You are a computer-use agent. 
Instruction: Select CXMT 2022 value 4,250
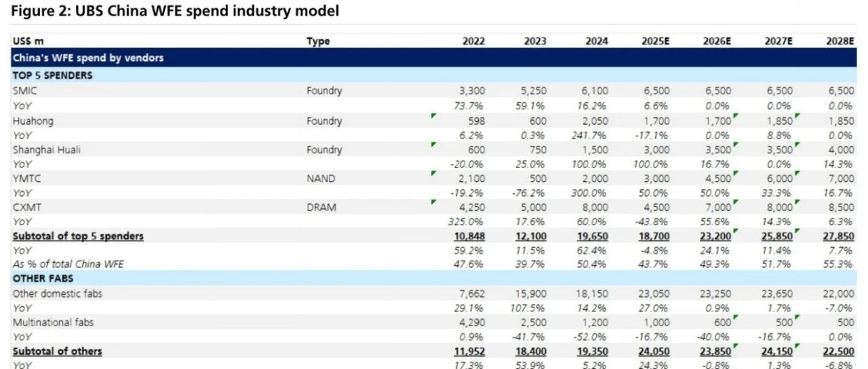471,208
